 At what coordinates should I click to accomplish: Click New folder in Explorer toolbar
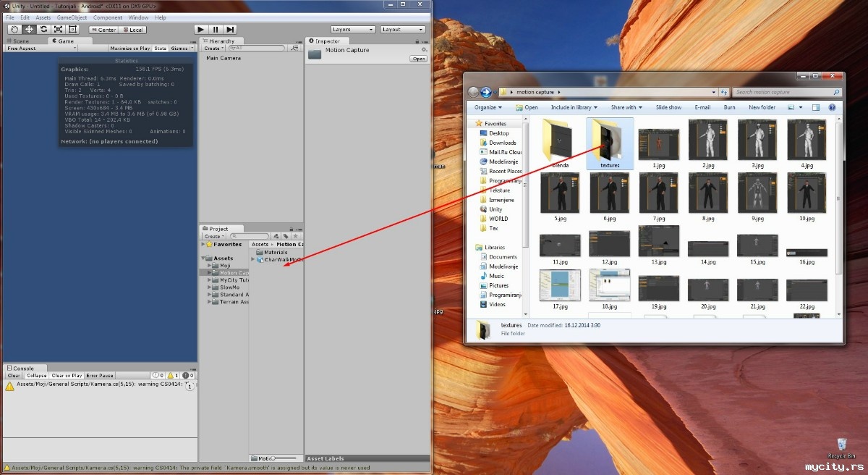pos(762,107)
